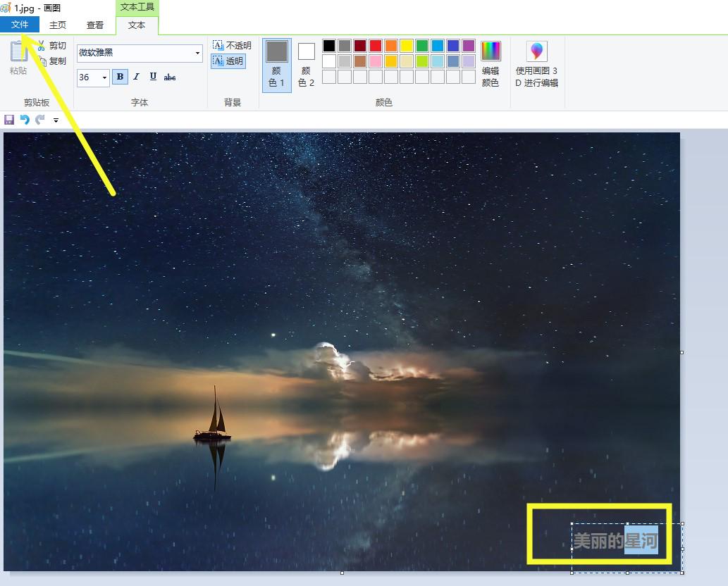Screen dimensions: 728x586
Task: Click the Paste (粘贴) clipboard icon
Action: pyautogui.click(x=18, y=51)
